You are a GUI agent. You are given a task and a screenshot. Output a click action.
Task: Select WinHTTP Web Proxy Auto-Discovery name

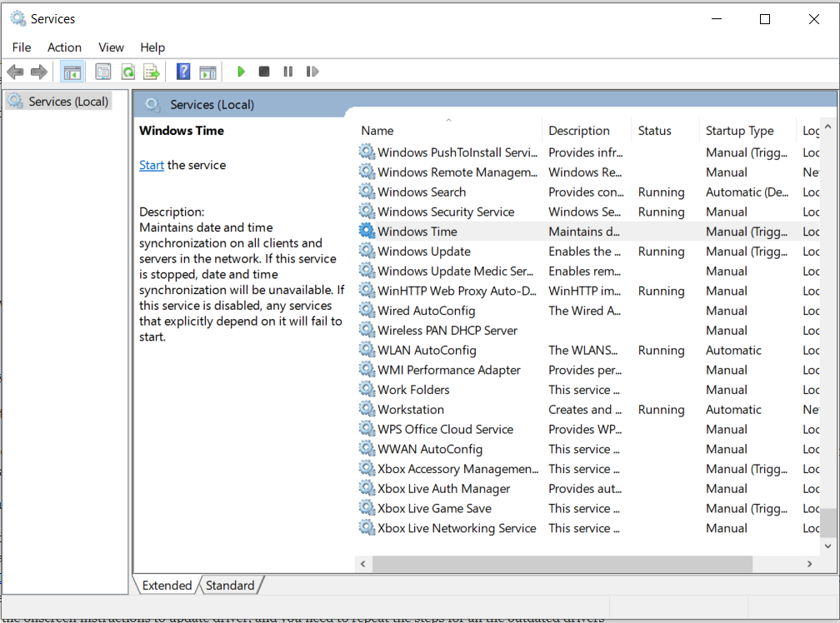(457, 291)
